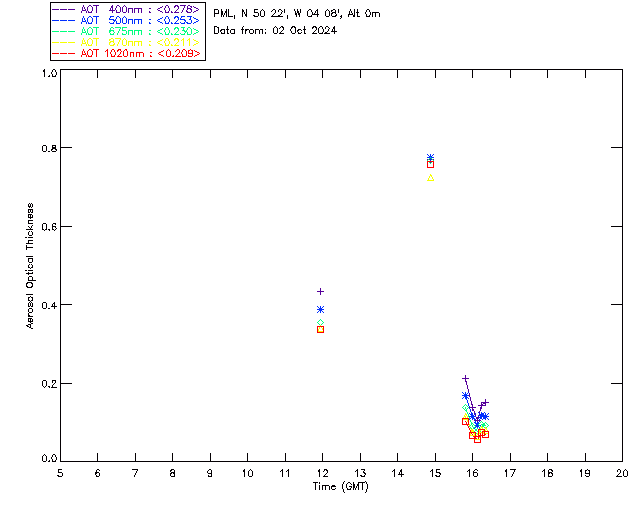The image size is (640, 512).
Task: Click the x-axis tick label 6
Action: (98, 473)
